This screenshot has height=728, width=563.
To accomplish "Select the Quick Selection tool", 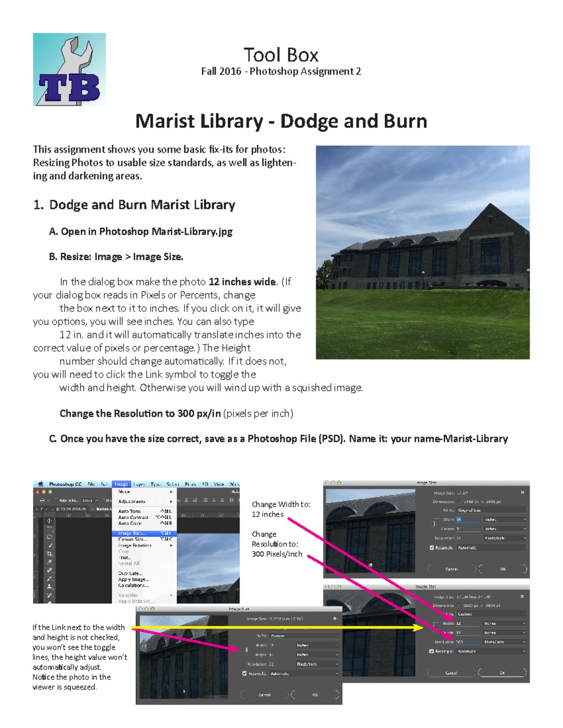I will coord(50,545).
